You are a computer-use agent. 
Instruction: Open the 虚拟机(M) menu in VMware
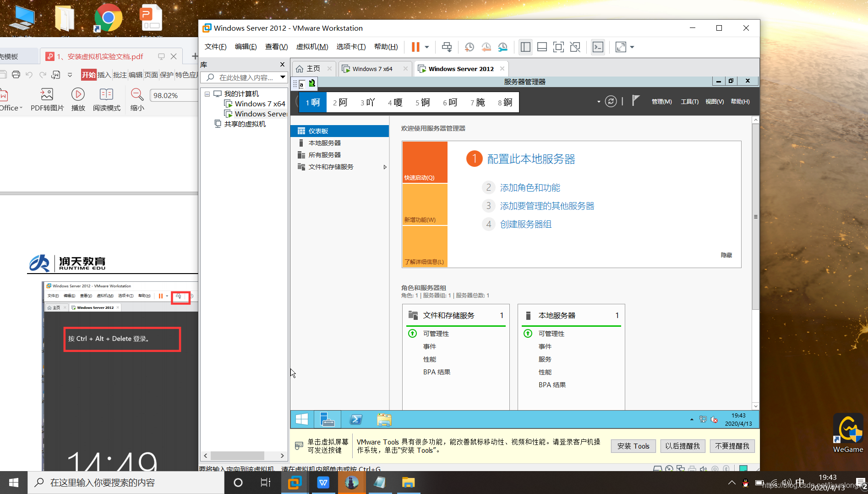312,47
